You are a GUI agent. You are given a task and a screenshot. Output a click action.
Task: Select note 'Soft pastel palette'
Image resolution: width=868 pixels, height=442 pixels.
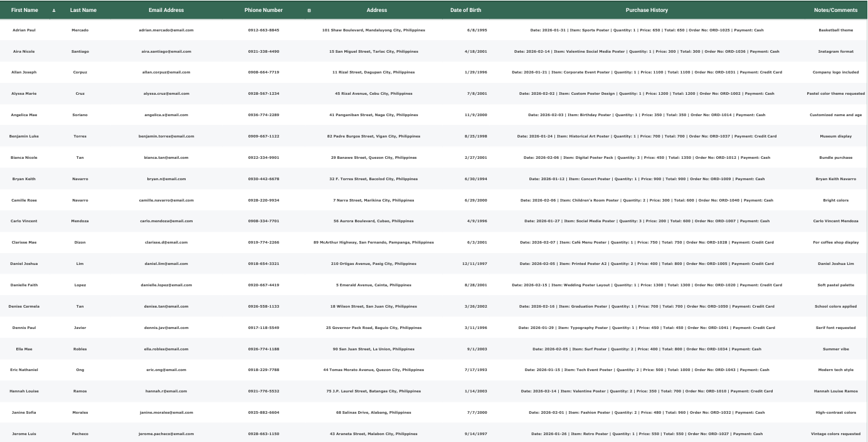(x=835, y=285)
